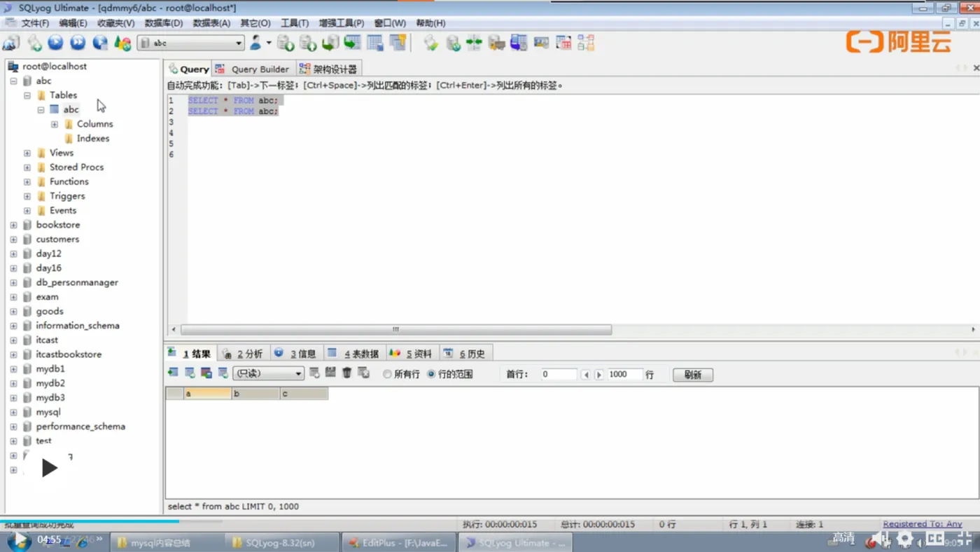Click the row count field showing 1000

pos(624,375)
